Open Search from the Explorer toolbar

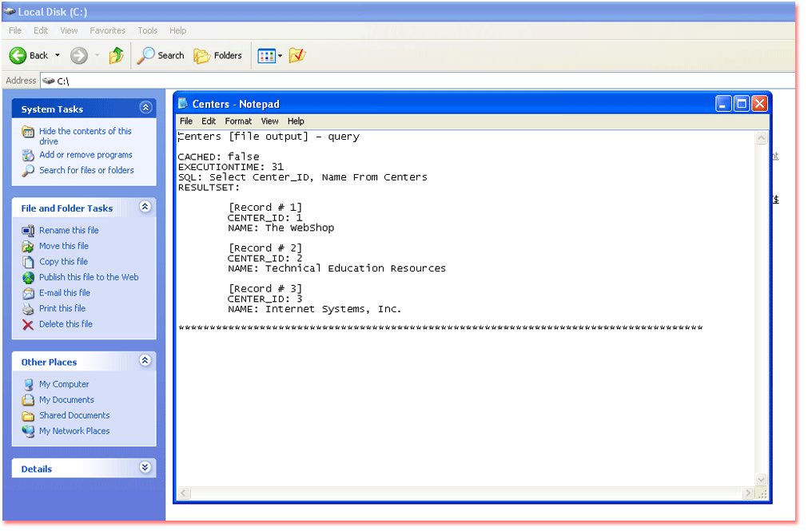tap(161, 55)
